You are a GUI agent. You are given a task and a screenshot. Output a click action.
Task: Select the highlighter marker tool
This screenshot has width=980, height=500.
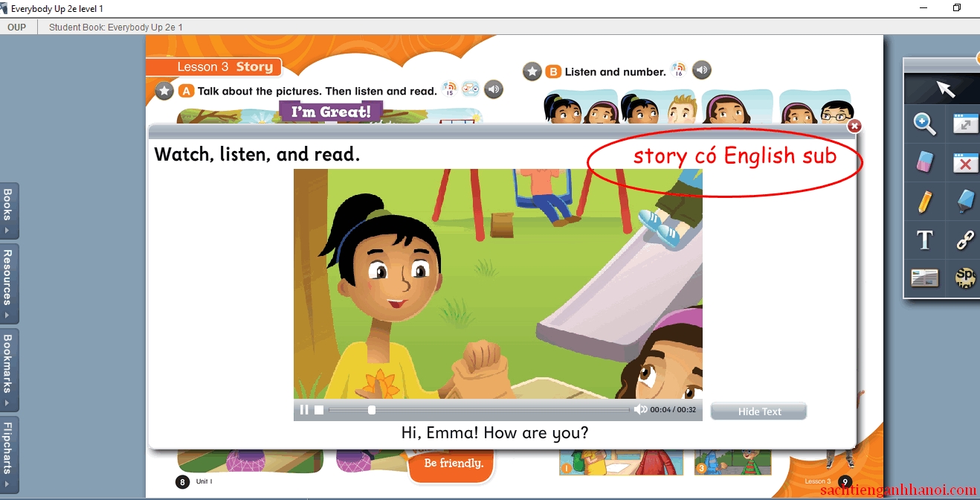tap(965, 201)
